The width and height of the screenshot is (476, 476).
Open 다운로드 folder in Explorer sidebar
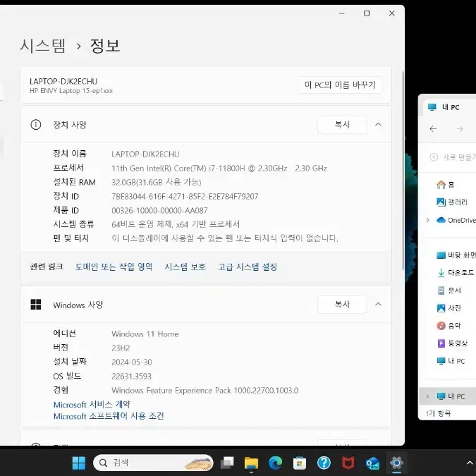pyautogui.click(x=456, y=273)
